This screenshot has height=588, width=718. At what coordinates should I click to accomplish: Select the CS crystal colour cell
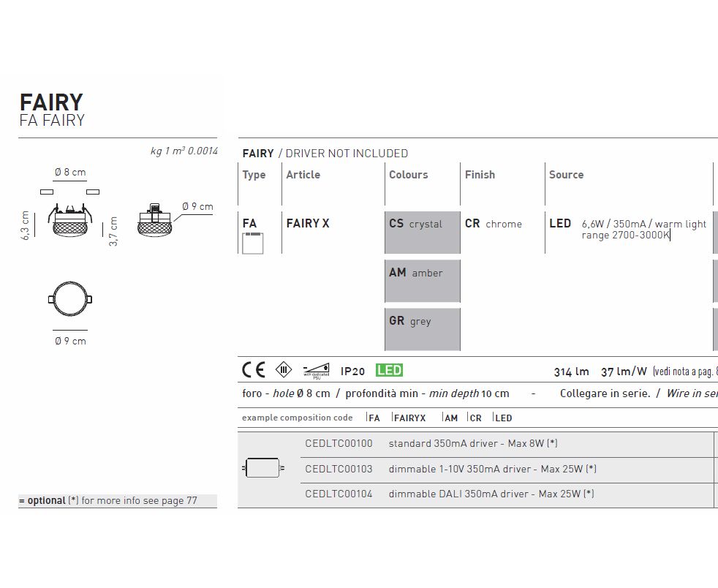[x=422, y=233]
